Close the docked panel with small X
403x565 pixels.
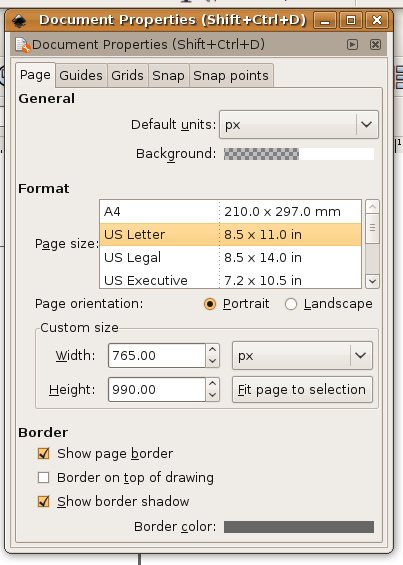coord(375,45)
